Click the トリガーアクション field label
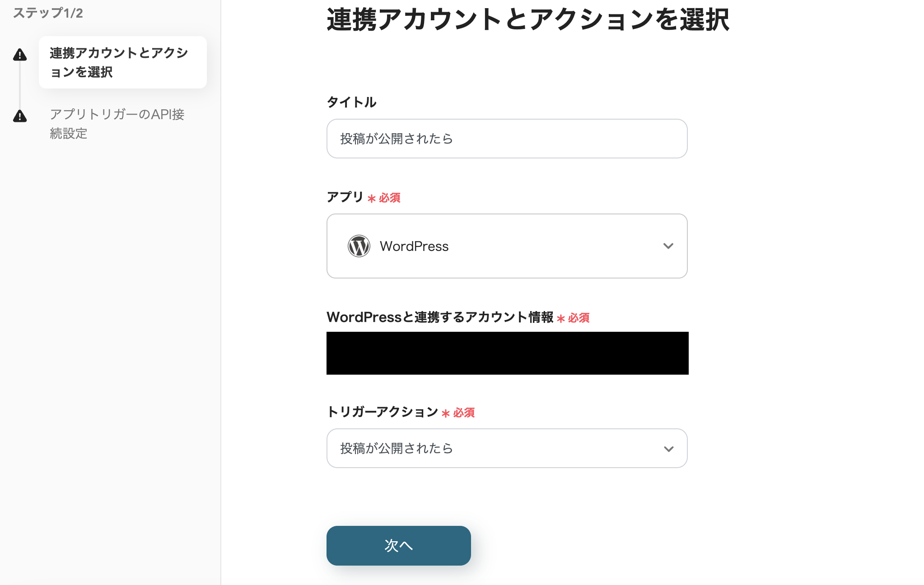The width and height of the screenshot is (924, 585). [382, 412]
